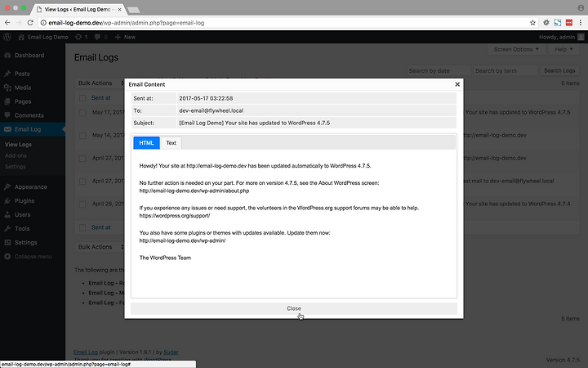Reload the page with the refresh icon
Screen dimensions: 588x368
coord(30,23)
